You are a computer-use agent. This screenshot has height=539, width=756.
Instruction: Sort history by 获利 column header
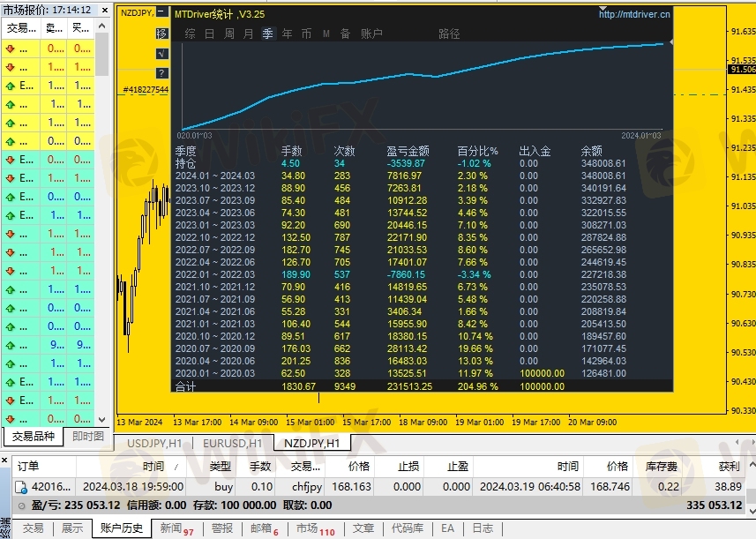[713, 467]
